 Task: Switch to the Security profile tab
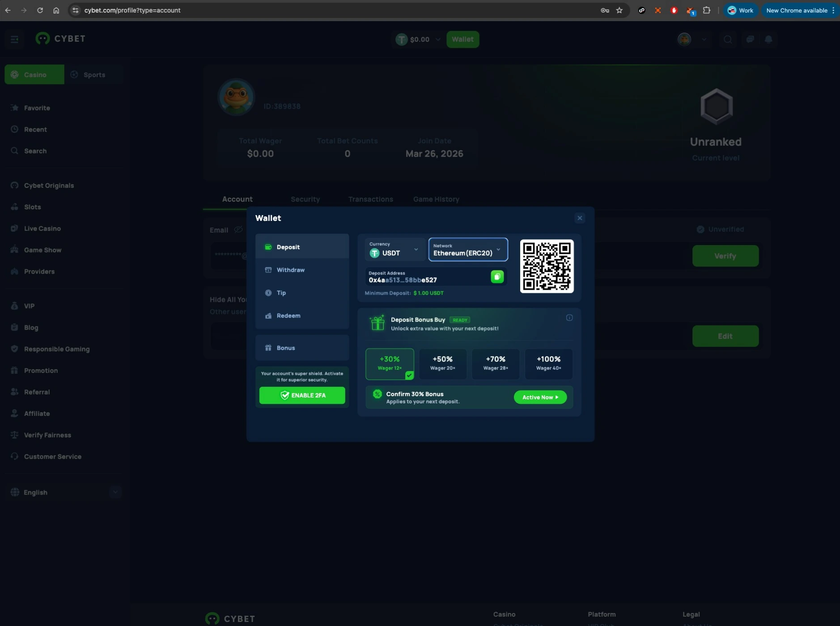coord(305,199)
